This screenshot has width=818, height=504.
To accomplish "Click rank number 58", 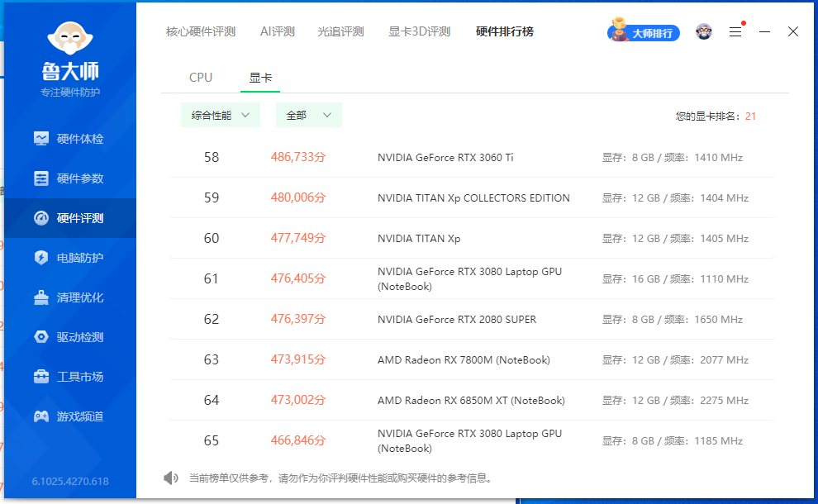I will [212, 157].
